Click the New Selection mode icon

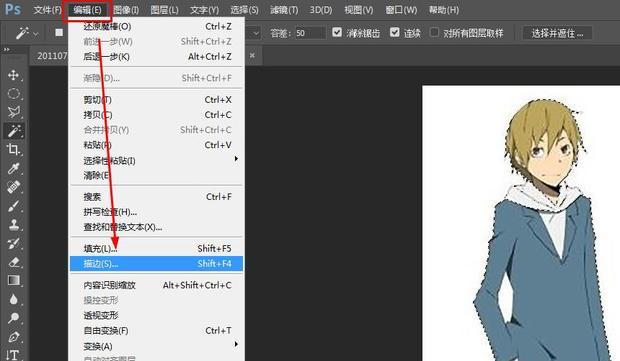59,33
